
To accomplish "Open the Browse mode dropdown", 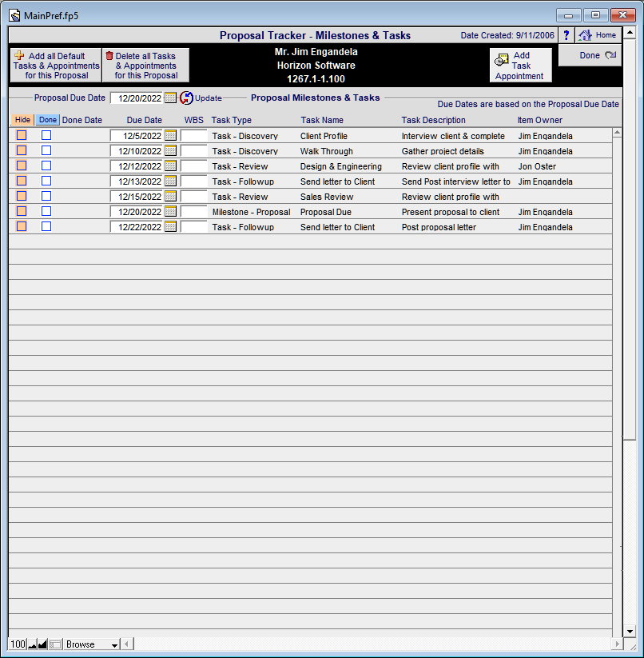I will click(x=91, y=644).
